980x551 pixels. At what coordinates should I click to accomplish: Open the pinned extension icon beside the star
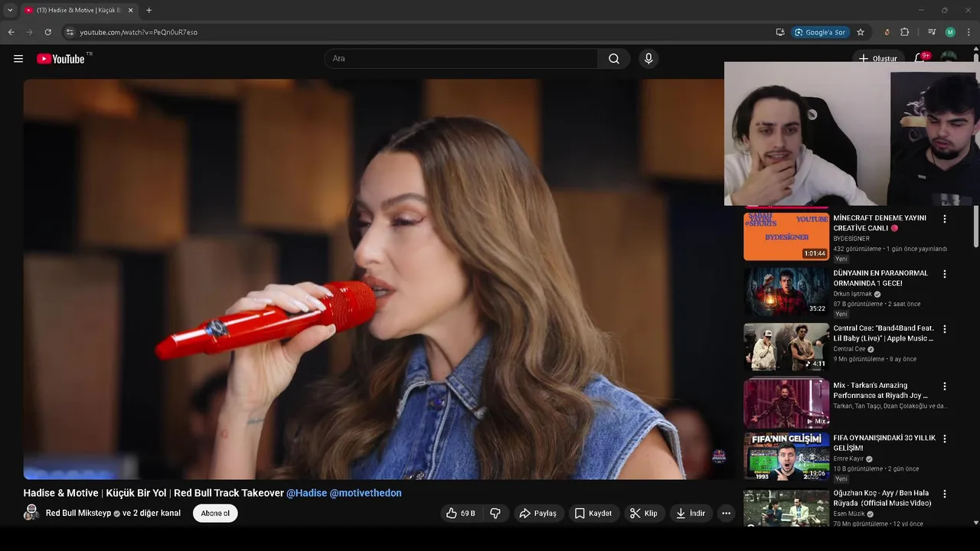point(887,32)
